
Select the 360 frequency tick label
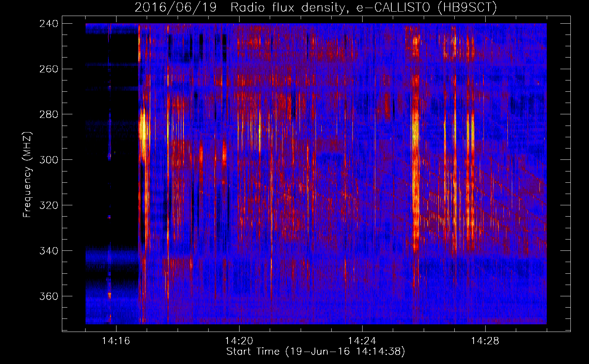tap(49, 297)
